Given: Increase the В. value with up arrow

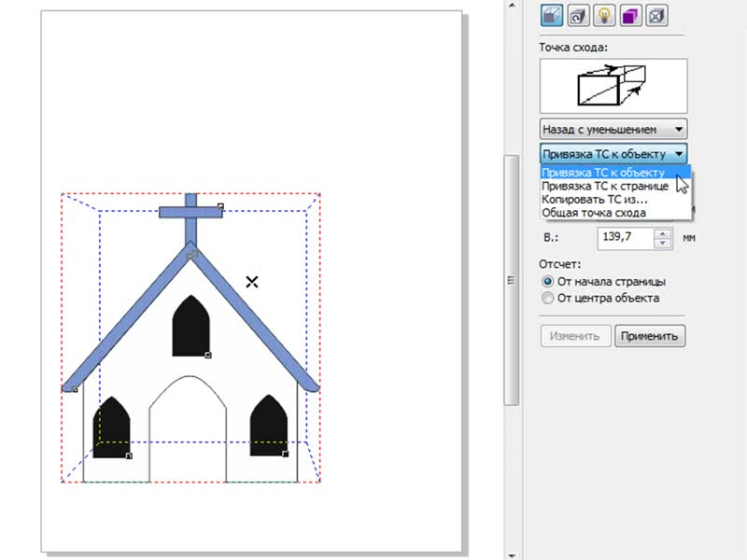Looking at the screenshot, I should click(x=663, y=233).
